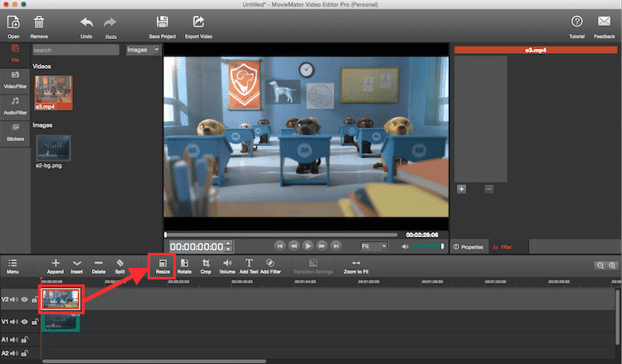Image resolution: width=622 pixels, height=364 pixels.
Task: Select the Crop tool
Action: (x=206, y=263)
